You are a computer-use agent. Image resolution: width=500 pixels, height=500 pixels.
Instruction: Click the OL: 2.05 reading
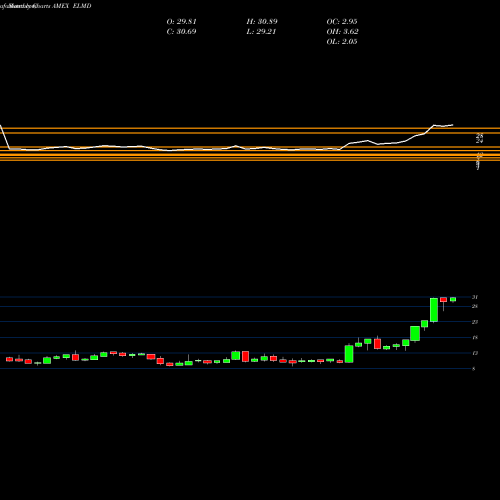pos(342,42)
